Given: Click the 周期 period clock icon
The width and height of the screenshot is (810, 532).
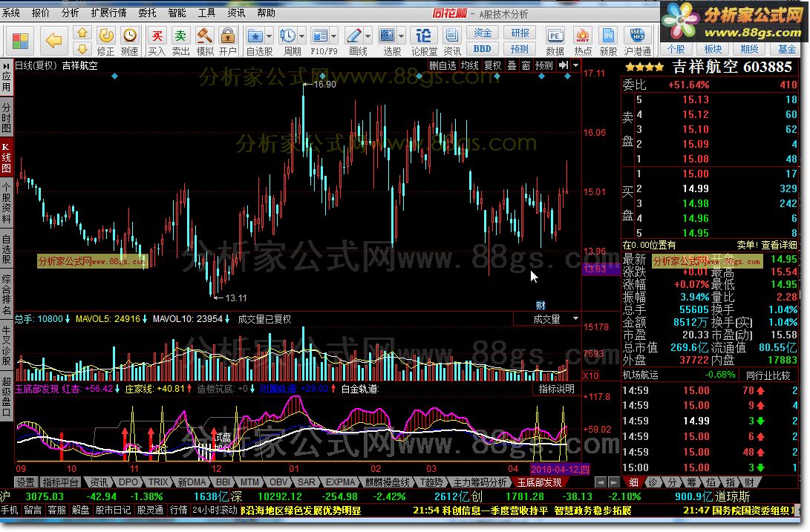Looking at the screenshot, I should 288,36.
